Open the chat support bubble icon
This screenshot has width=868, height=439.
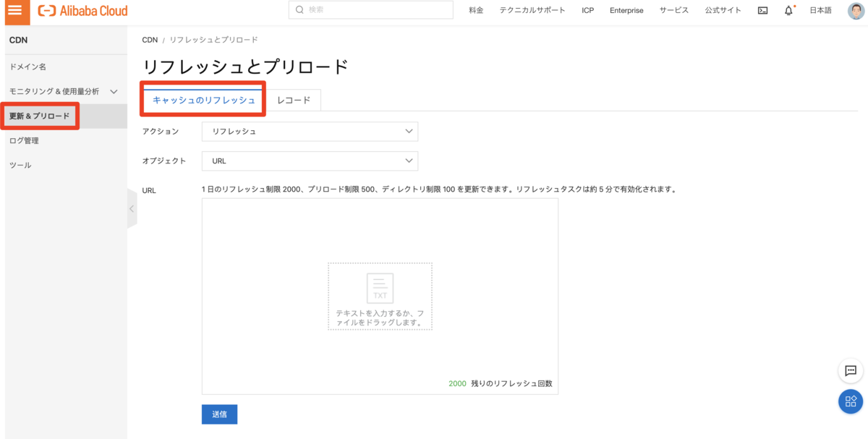click(x=850, y=371)
